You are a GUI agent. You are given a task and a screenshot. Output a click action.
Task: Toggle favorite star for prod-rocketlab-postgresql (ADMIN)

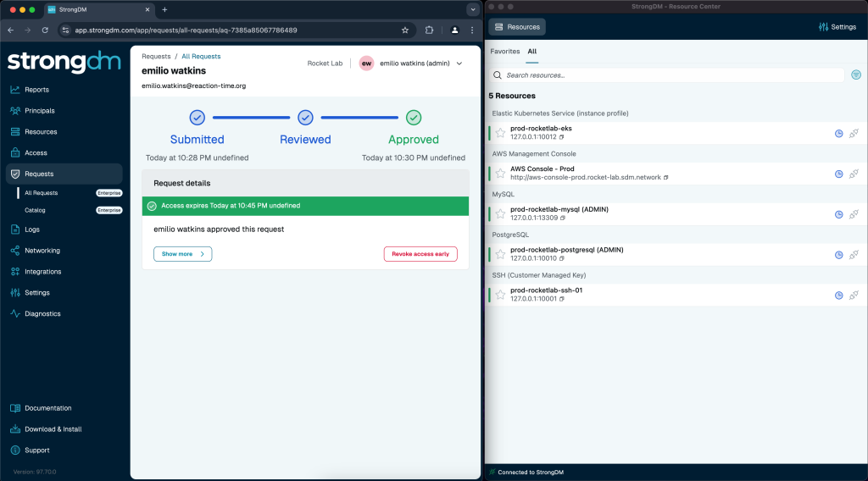coord(500,255)
